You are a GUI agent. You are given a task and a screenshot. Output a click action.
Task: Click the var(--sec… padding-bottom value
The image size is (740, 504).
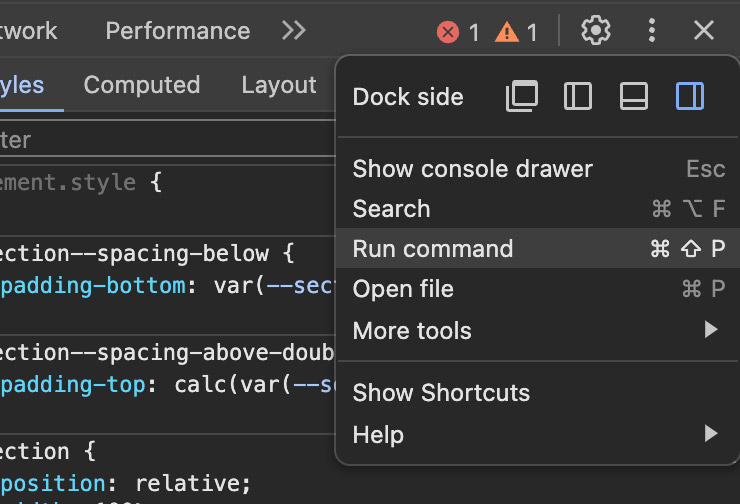click(x=274, y=286)
